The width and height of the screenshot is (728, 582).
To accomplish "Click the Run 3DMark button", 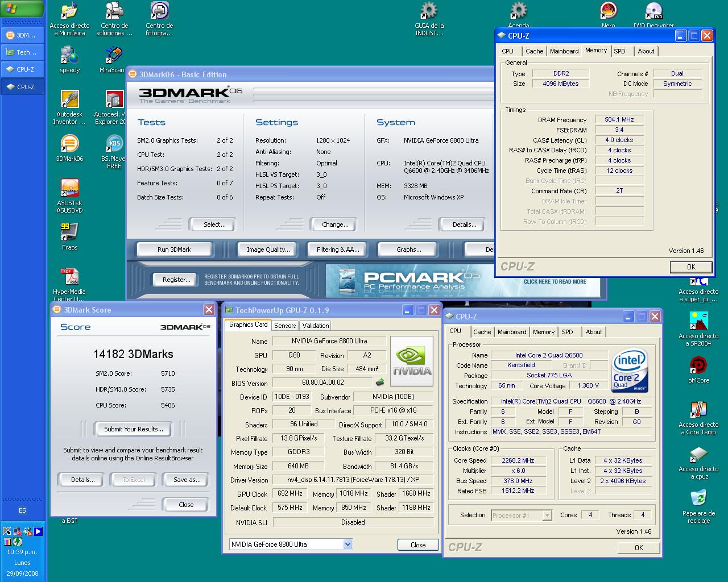I will click(174, 250).
